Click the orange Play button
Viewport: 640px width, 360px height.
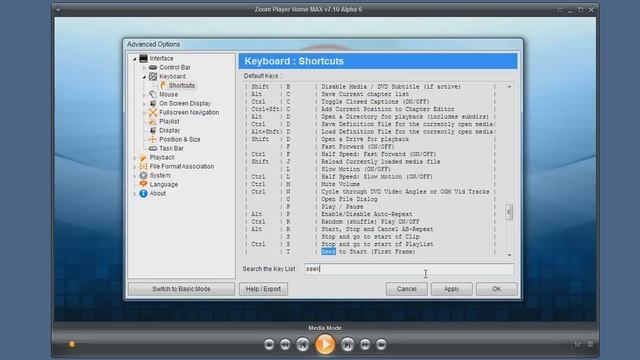325,344
